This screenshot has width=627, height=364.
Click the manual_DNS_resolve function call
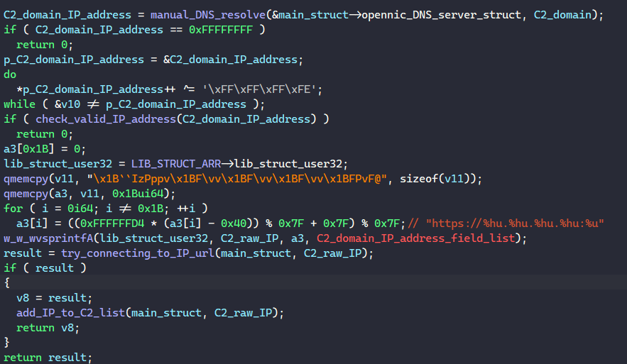pyautogui.click(x=208, y=15)
